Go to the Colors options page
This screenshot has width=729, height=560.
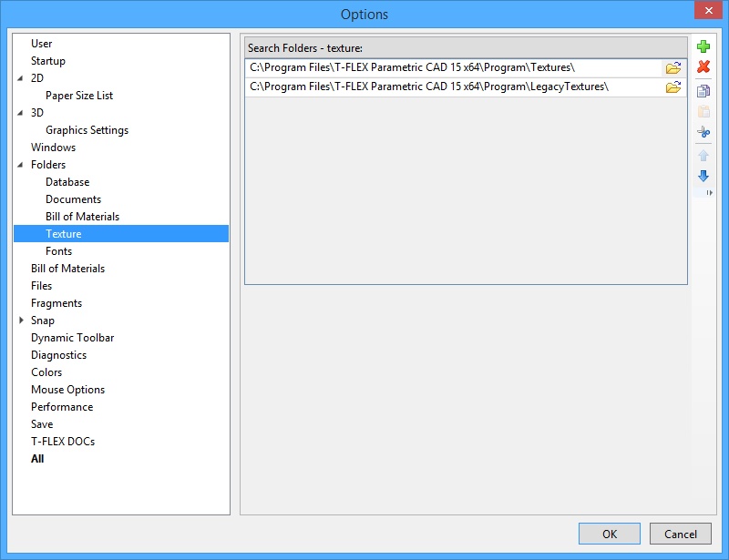coord(46,372)
